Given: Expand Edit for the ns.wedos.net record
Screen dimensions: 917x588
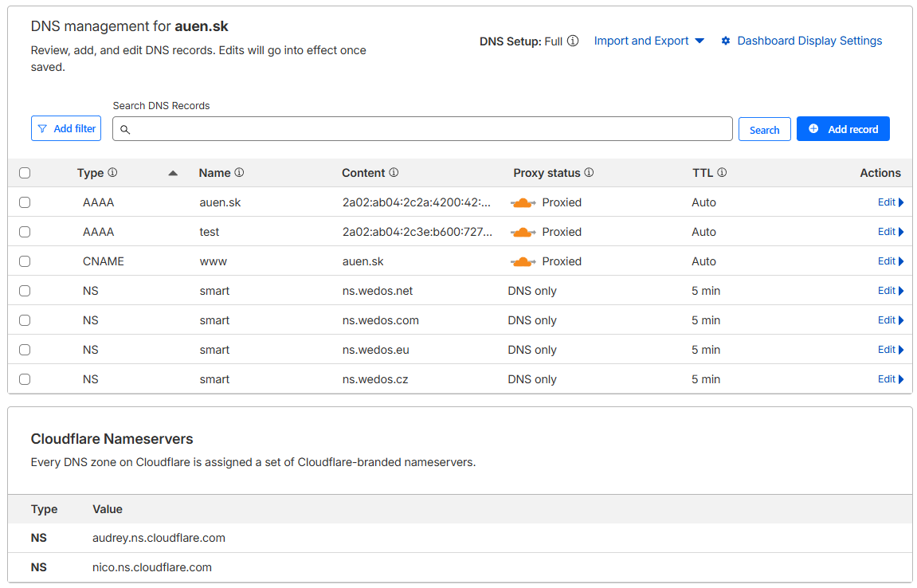Looking at the screenshot, I should (x=890, y=291).
